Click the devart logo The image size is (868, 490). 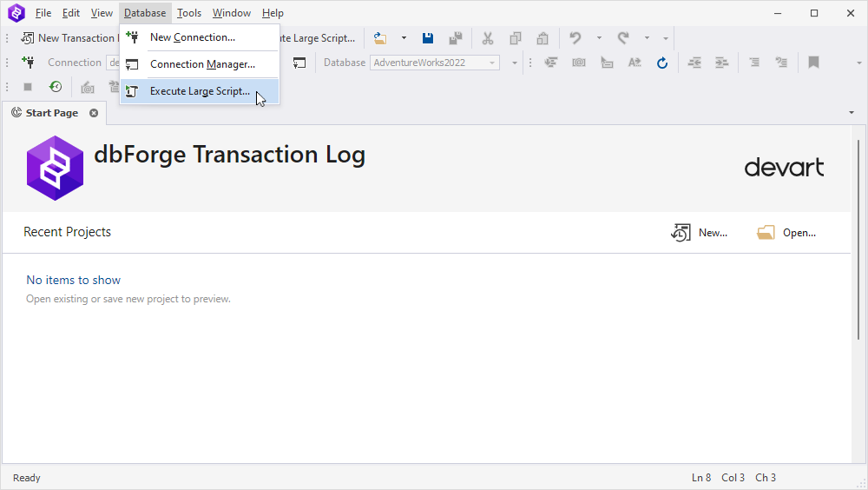tap(784, 168)
